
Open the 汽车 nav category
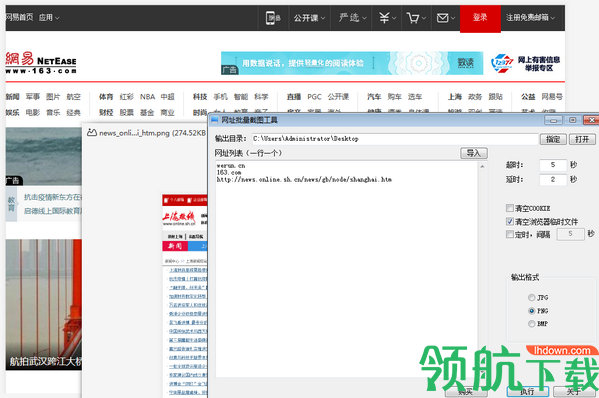pyautogui.click(x=374, y=97)
